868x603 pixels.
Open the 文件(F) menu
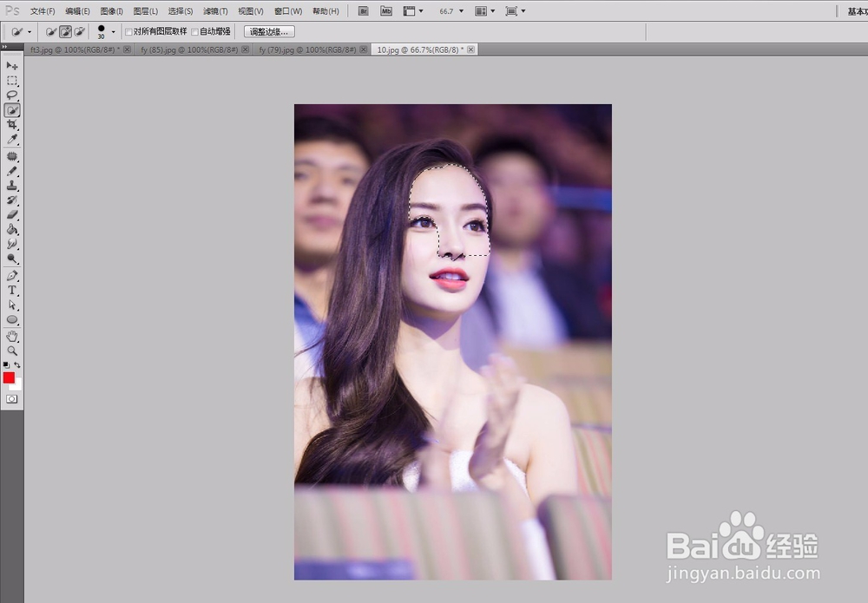click(x=42, y=11)
